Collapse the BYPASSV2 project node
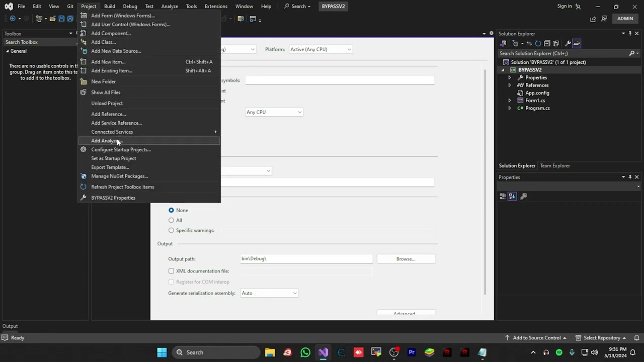Screen dimensions: 644x362 (503, 70)
